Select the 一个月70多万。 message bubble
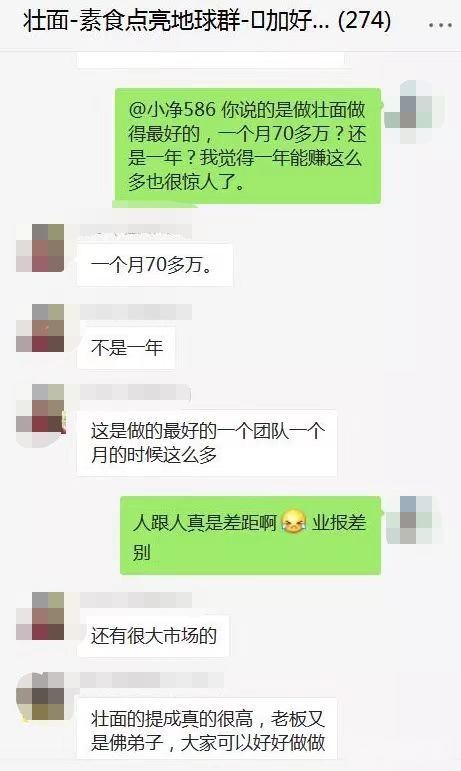This screenshot has width=461, height=771. 155,265
